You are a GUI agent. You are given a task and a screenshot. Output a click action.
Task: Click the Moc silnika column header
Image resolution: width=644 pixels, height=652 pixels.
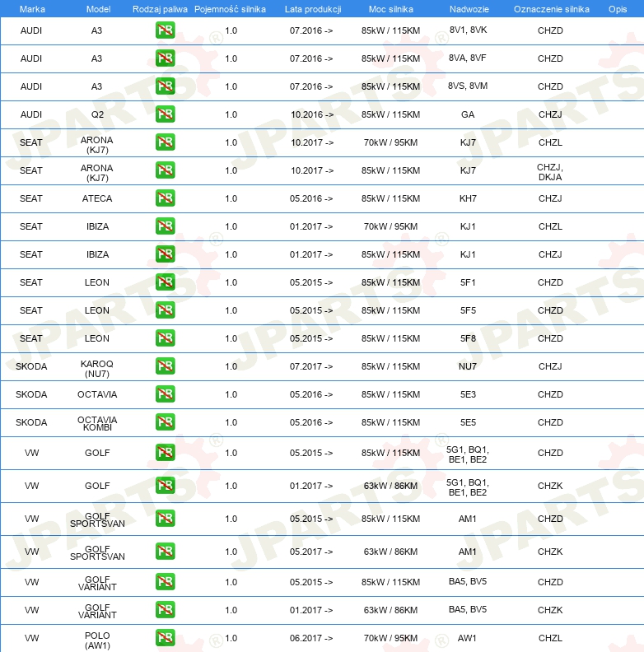click(391, 9)
